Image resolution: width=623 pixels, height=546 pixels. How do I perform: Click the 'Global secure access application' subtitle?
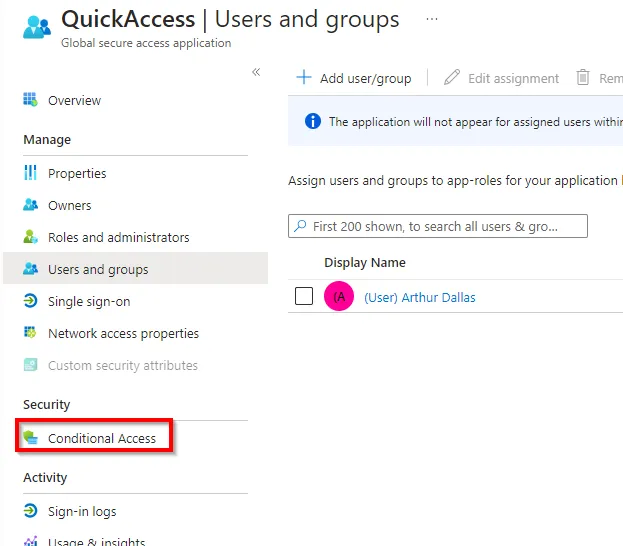coord(146,43)
